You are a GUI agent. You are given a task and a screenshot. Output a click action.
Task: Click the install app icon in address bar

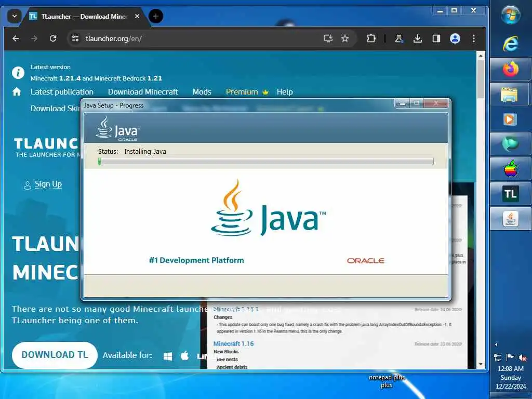tap(328, 38)
